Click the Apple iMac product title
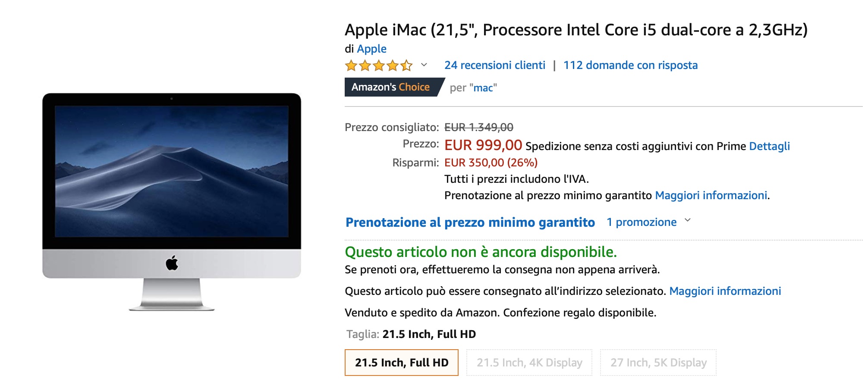This screenshot has height=388, width=868. click(576, 30)
